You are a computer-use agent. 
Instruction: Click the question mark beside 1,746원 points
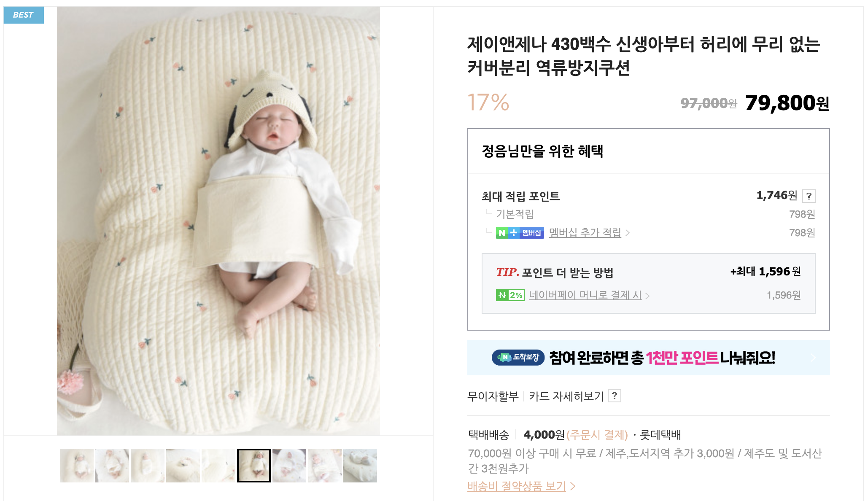pyautogui.click(x=809, y=196)
